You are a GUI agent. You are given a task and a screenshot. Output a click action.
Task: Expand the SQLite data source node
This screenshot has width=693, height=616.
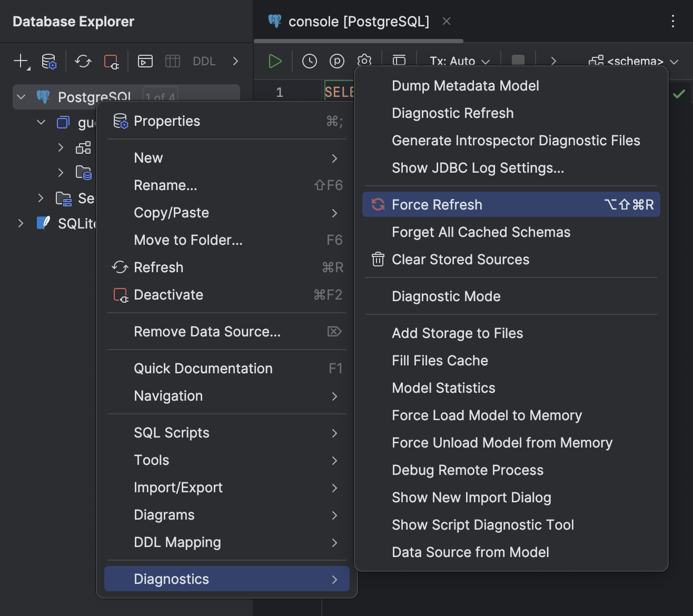[x=21, y=223]
